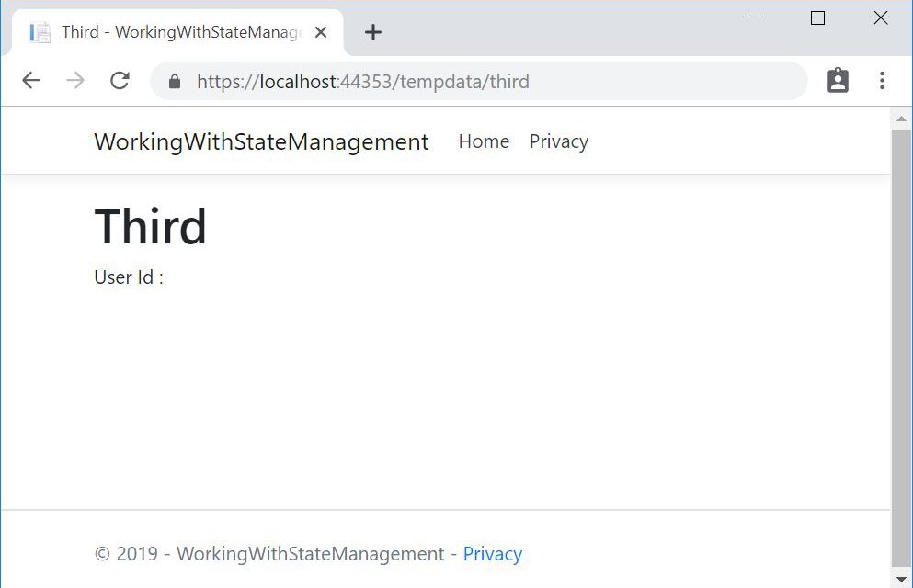Follow the Privacy link in the footer
Image resolution: width=913 pixels, height=588 pixels.
pyautogui.click(x=492, y=554)
